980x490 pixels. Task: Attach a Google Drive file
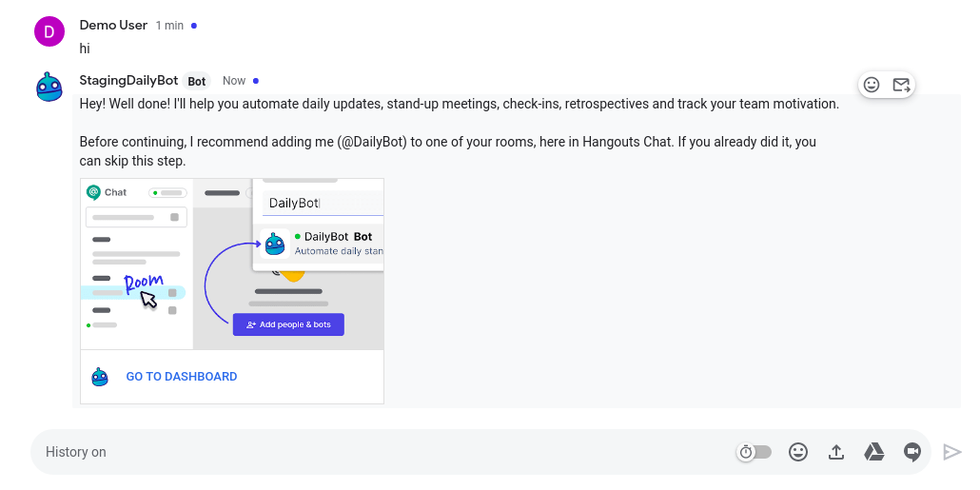(x=873, y=452)
